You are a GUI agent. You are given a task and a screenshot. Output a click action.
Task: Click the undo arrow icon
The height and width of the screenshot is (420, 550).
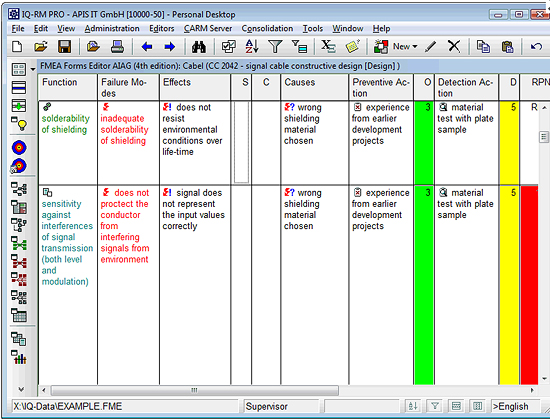(x=536, y=46)
